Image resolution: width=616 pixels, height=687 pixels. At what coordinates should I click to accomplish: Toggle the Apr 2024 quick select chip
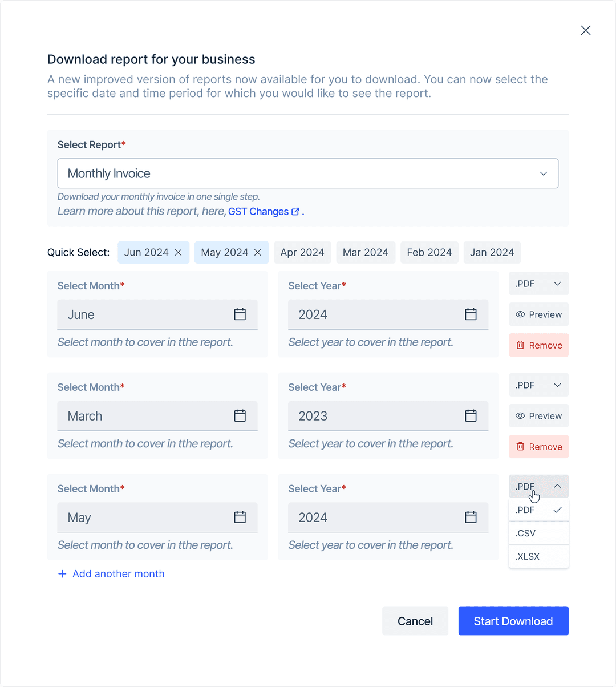pos(302,253)
